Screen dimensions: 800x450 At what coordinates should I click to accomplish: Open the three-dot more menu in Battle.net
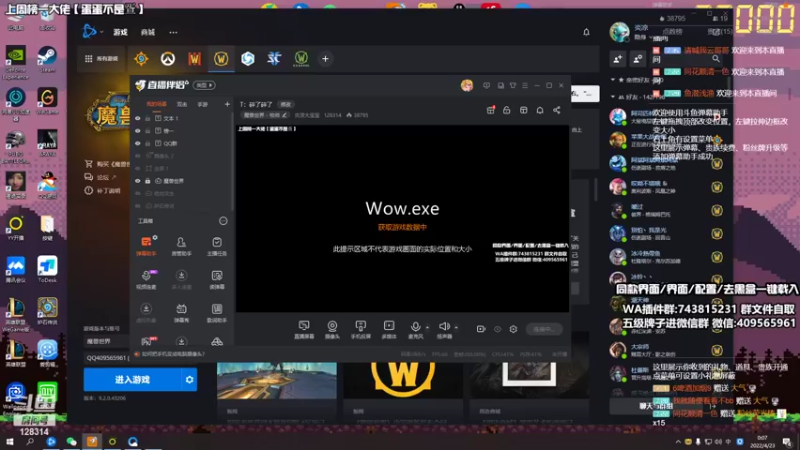[x=173, y=32]
